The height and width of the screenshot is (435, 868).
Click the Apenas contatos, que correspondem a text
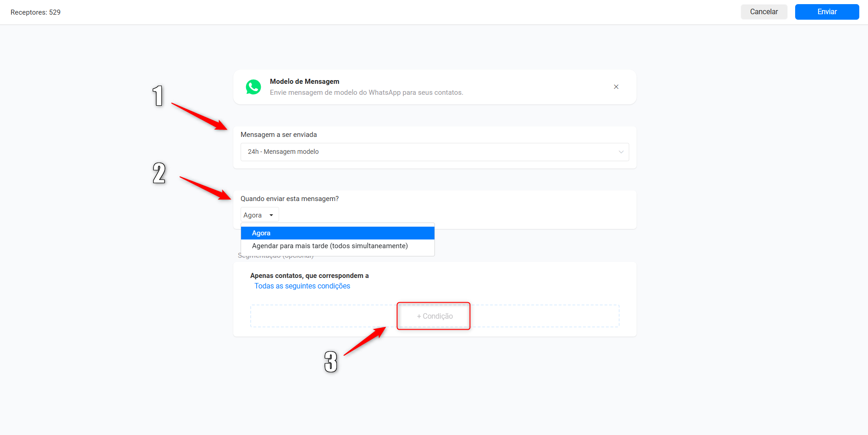(309, 276)
